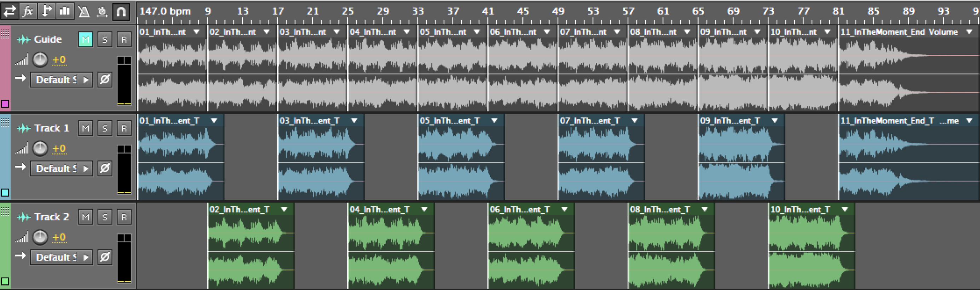Click the Guide track output arrow icon
This screenshot has height=290, width=980.
(20, 78)
